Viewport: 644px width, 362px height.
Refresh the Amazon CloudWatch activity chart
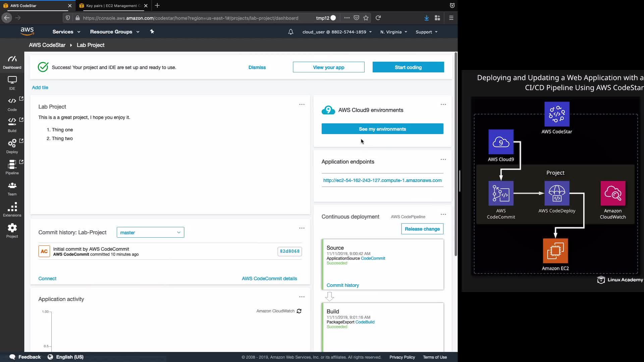[299, 311]
